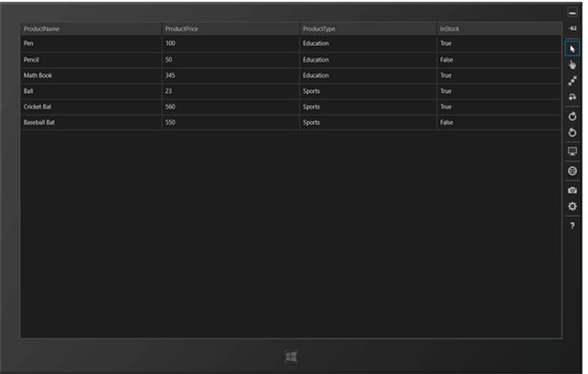Image resolution: width=588 pixels, height=374 pixels.
Task: Select the Math Book cell
Action: [91, 75]
